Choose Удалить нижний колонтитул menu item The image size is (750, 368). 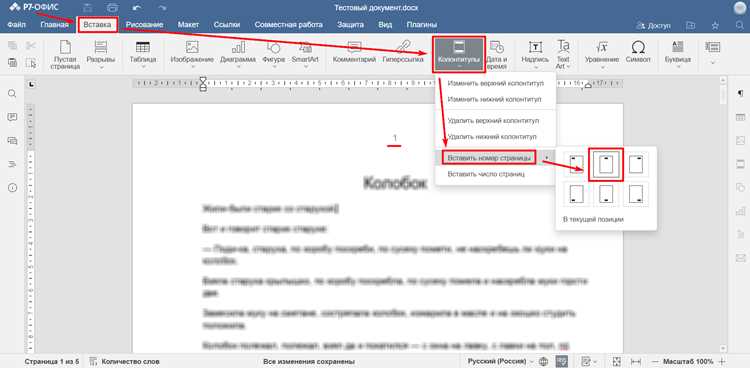point(496,136)
